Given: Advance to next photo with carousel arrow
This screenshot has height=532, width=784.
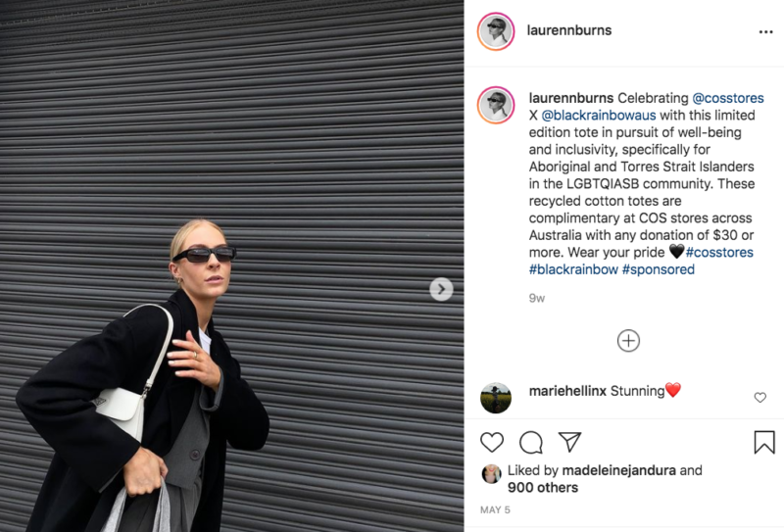Looking at the screenshot, I should 441,289.
